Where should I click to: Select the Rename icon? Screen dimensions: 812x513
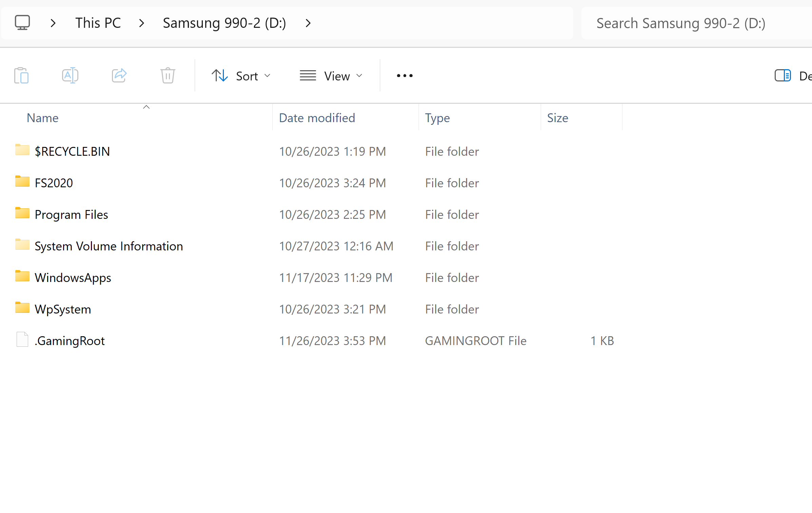pyautogui.click(x=70, y=75)
